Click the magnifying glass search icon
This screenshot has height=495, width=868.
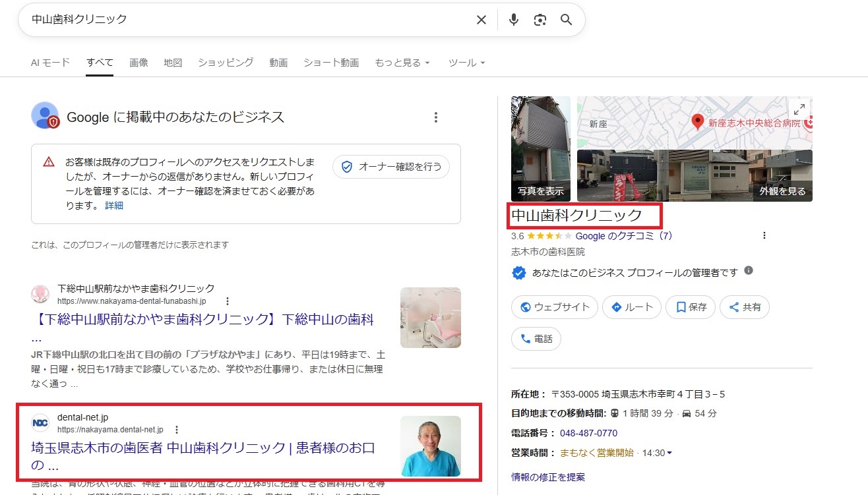coord(566,20)
